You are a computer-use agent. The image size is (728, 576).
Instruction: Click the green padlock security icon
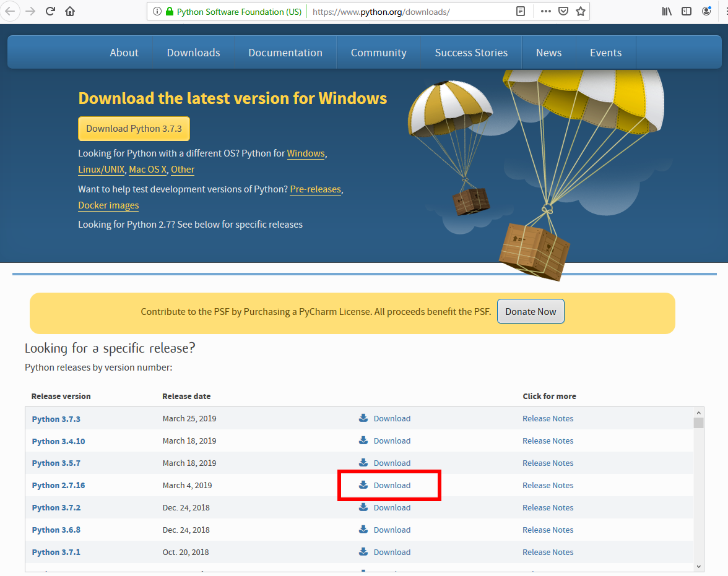(x=170, y=12)
